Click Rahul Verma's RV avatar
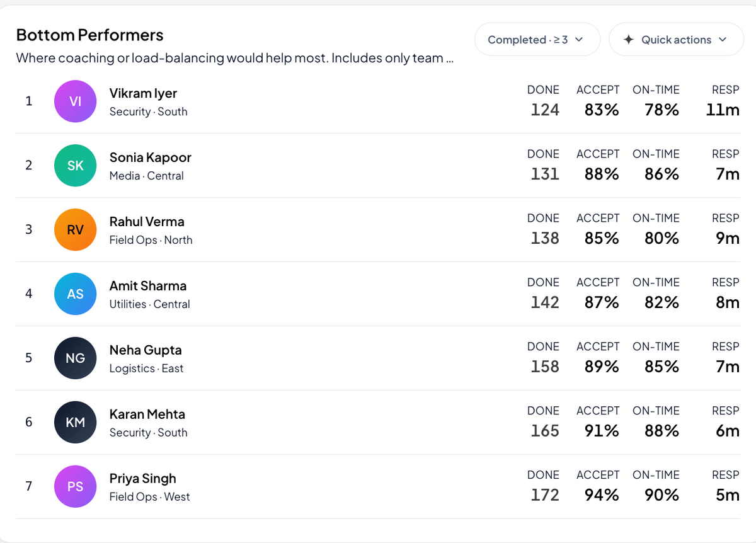The image size is (756, 543). (x=75, y=229)
